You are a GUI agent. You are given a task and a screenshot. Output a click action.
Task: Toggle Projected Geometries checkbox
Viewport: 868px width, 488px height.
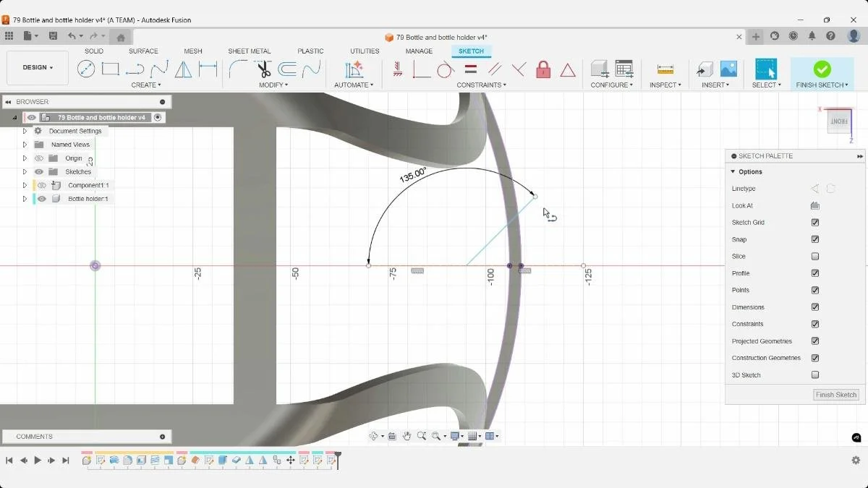815,341
